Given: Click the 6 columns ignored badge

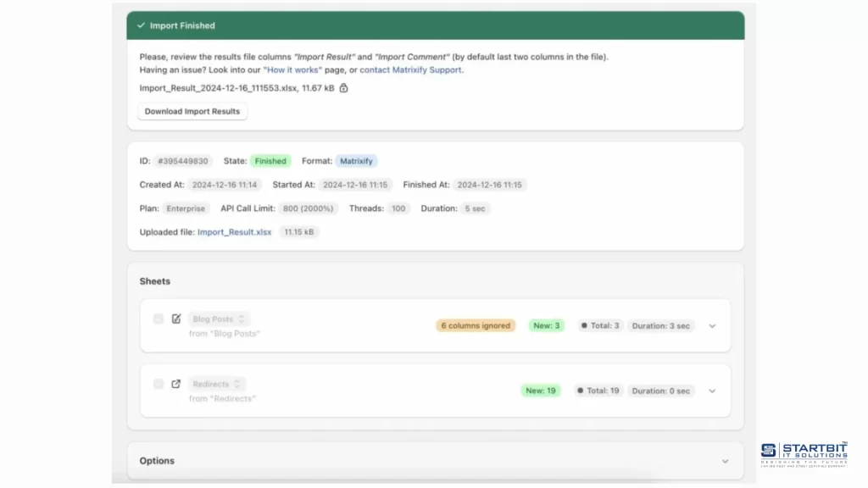Looking at the screenshot, I should [x=475, y=324].
